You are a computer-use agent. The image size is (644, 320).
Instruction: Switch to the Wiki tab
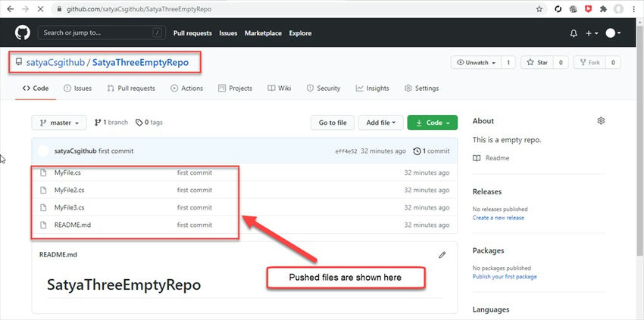(x=280, y=89)
